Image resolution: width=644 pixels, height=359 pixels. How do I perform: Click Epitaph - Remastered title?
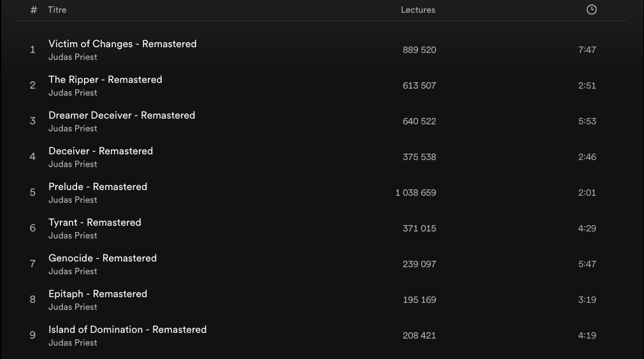(97, 294)
